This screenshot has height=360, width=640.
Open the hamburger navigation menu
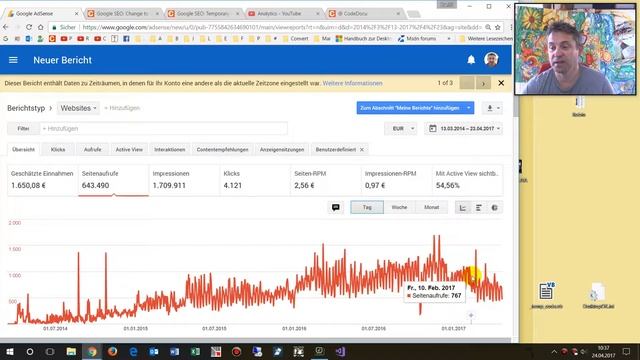pyautogui.click(x=13, y=60)
